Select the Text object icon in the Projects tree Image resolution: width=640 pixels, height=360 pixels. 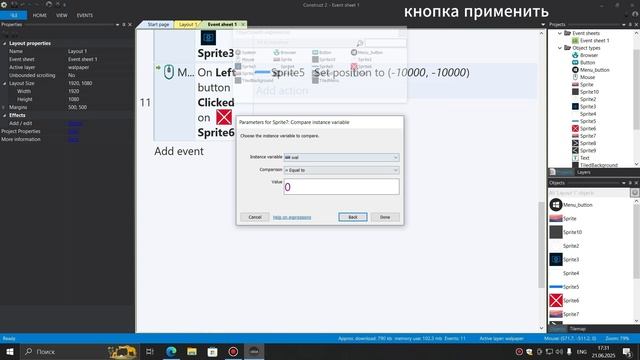[x=575, y=158]
